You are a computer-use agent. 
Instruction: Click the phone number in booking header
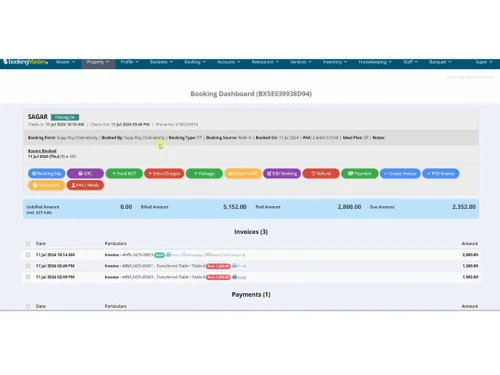[187, 124]
